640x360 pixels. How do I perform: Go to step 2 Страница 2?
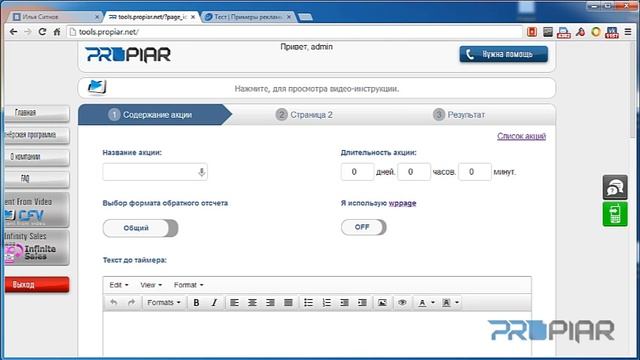304,115
